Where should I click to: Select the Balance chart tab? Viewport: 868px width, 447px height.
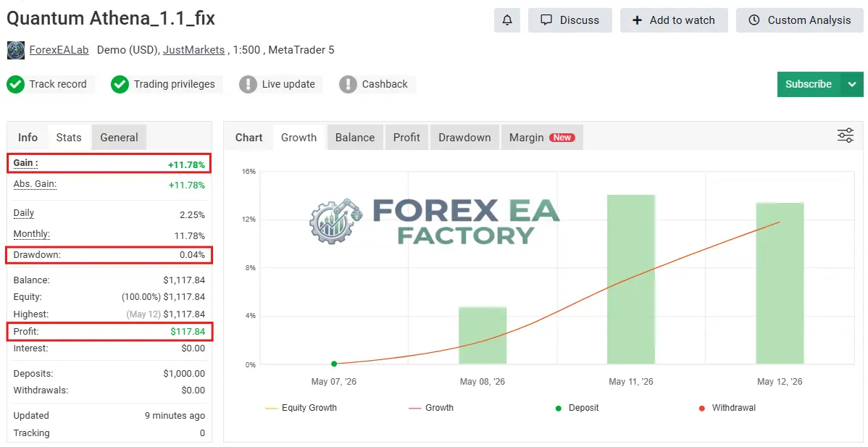[355, 137]
